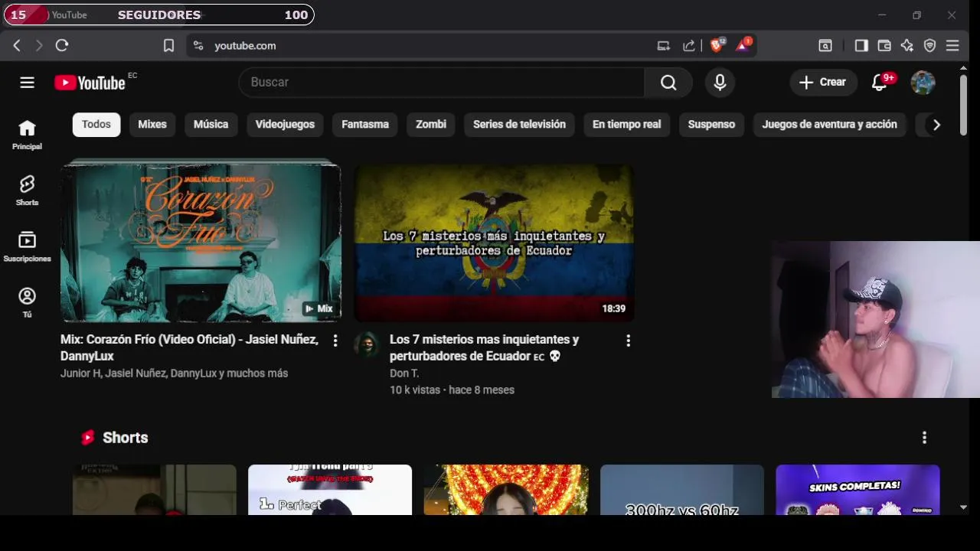Viewport: 980px width, 551px height.
Task: Open Brave Rewards triangle icon
Action: click(x=743, y=45)
